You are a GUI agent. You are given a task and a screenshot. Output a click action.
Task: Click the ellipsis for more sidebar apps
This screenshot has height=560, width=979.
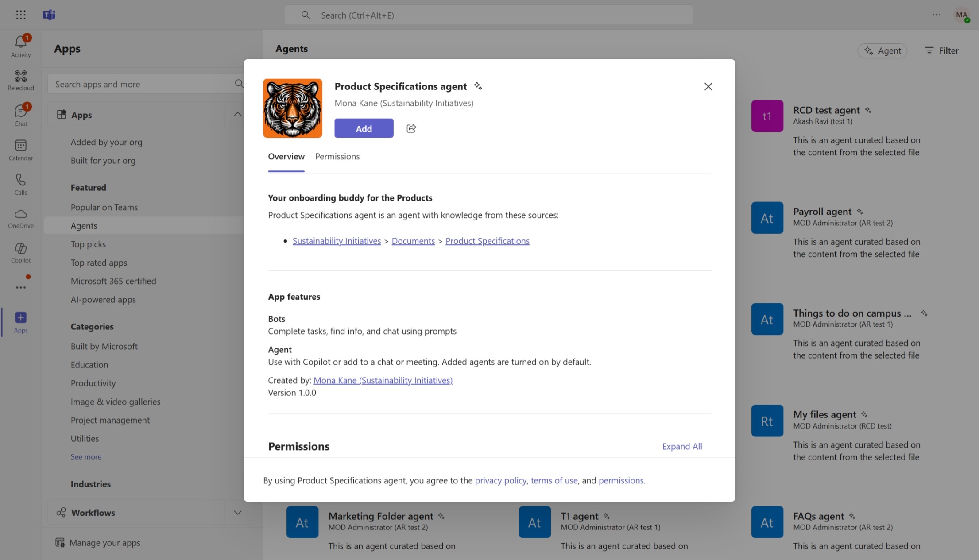click(21, 287)
